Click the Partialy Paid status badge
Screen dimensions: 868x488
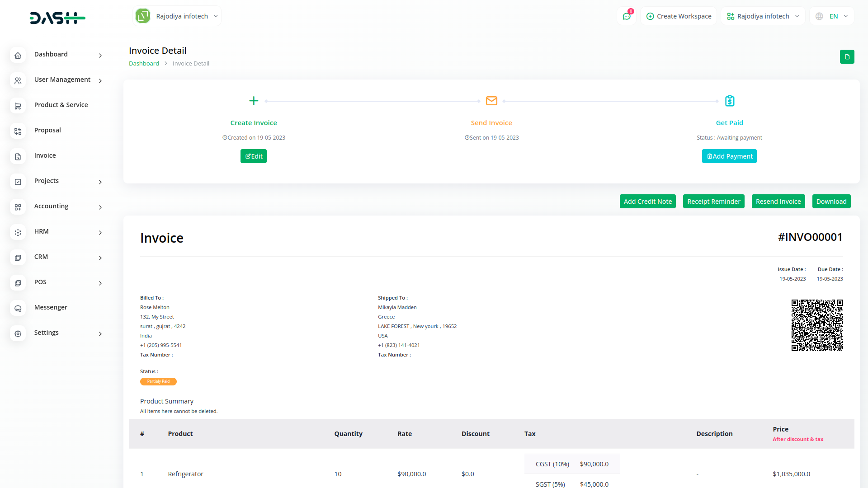(x=158, y=381)
